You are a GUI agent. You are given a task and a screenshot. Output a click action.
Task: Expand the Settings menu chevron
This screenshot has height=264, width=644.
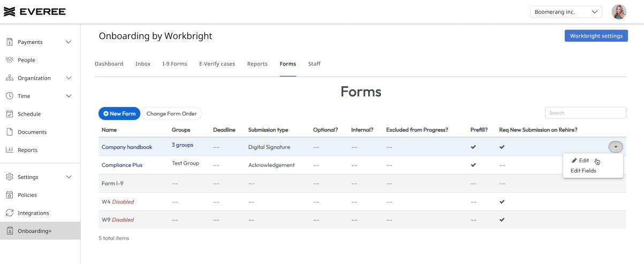[69, 177]
